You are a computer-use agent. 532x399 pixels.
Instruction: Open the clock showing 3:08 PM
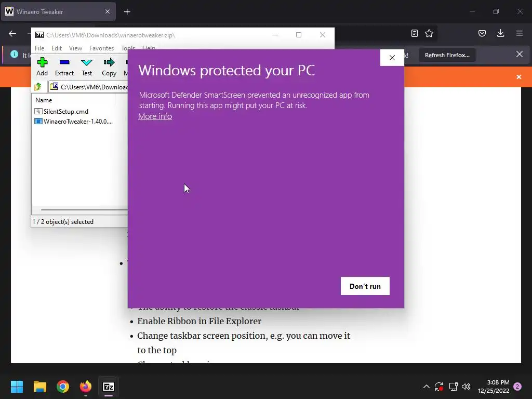pos(494,387)
